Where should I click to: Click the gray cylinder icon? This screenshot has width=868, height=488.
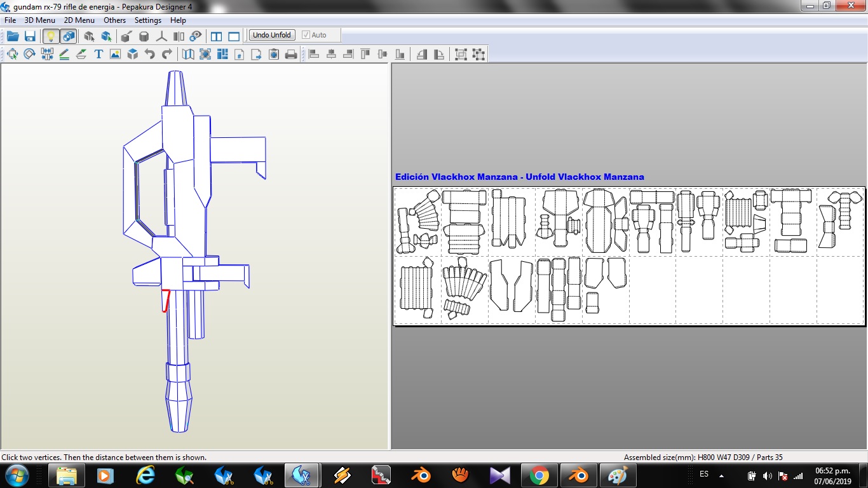point(144,36)
